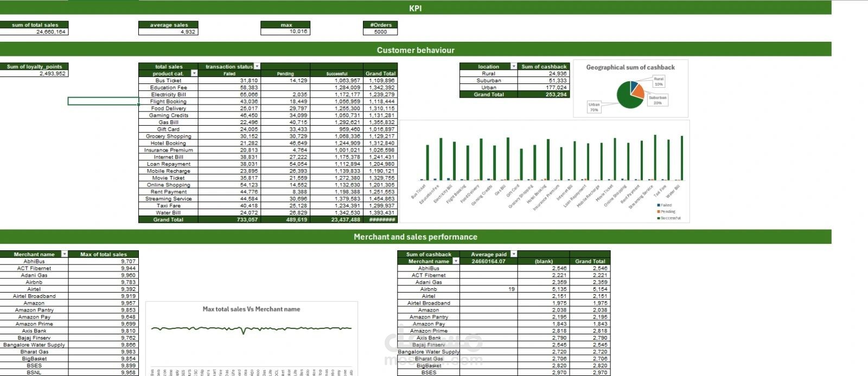Open the transaction status filter dropdown
868x376 pixels.
click(x=257, y=67)
